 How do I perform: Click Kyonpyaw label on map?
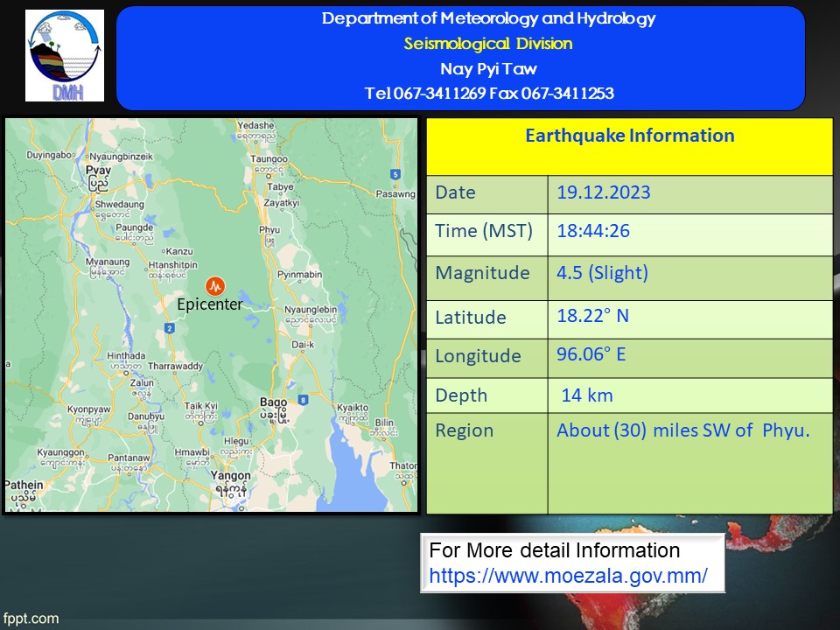pyautogui.click(x=89, y=409)
